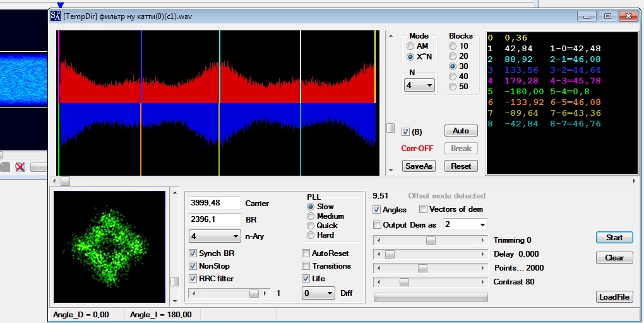Click slider thumb next to value 1
The height and width of the screenshot is (323, 644).
(x=254, y=293)
